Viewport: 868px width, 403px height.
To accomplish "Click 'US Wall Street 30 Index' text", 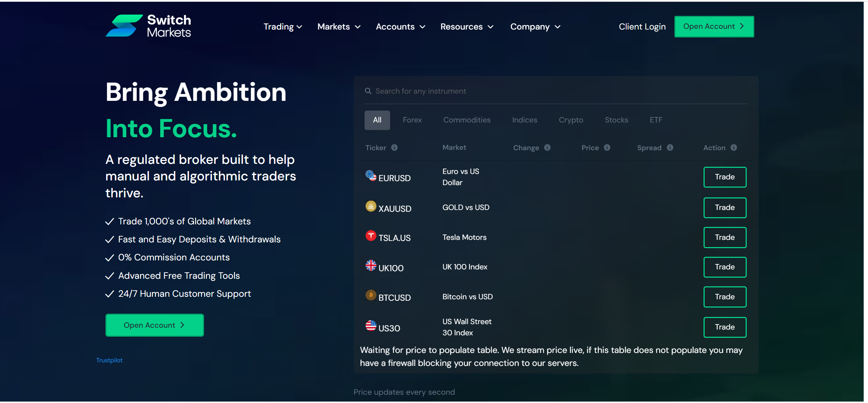I will click(x=467, y=327).
